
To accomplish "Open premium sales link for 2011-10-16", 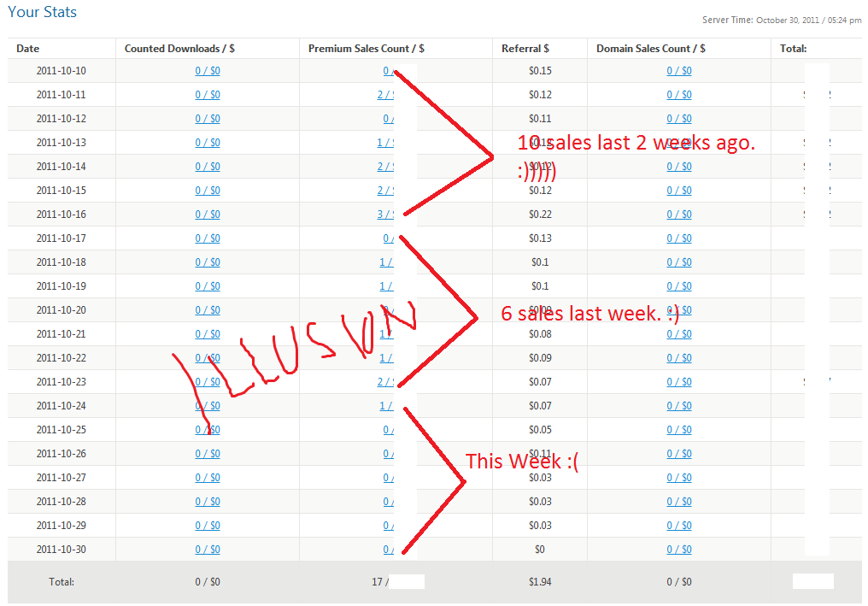I will (x=386, y=215).
